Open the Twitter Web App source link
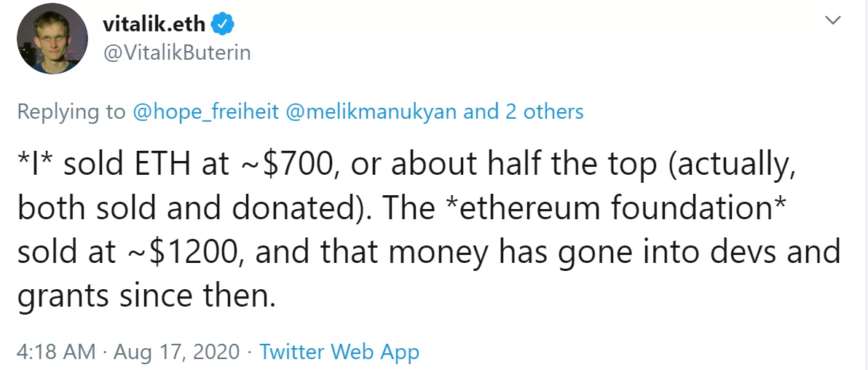 pyautogui.click(x=339, y=352)
